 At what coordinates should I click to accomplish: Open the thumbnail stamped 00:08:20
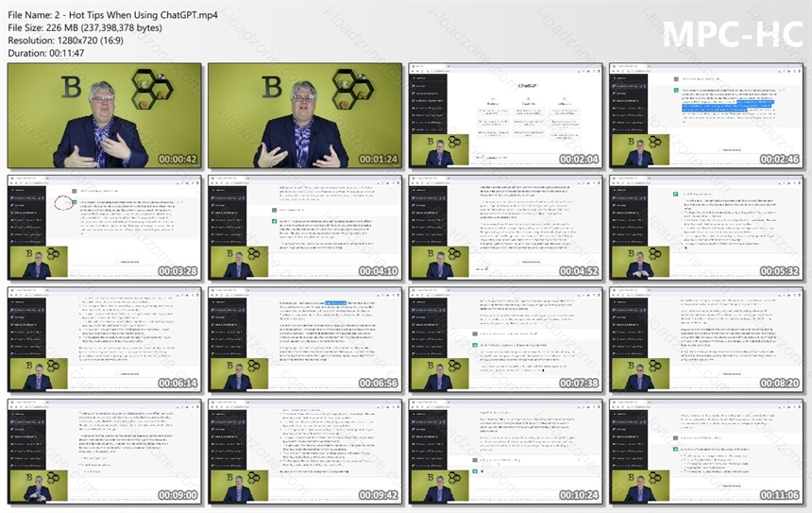pos(706,340)
